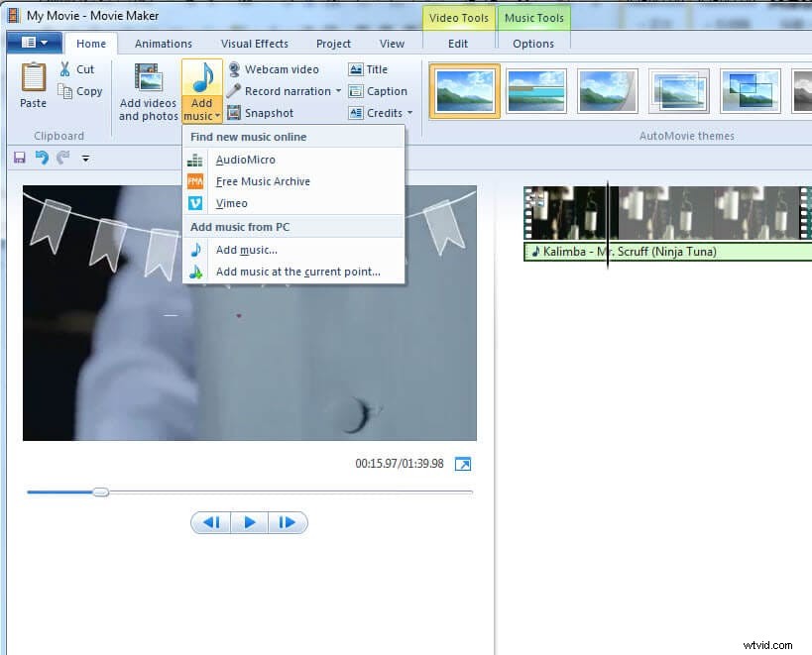Image resolution: width=812 pixels, height=655 pixels.
Task: Switch to the Animations tab
Action: (163, 43)
